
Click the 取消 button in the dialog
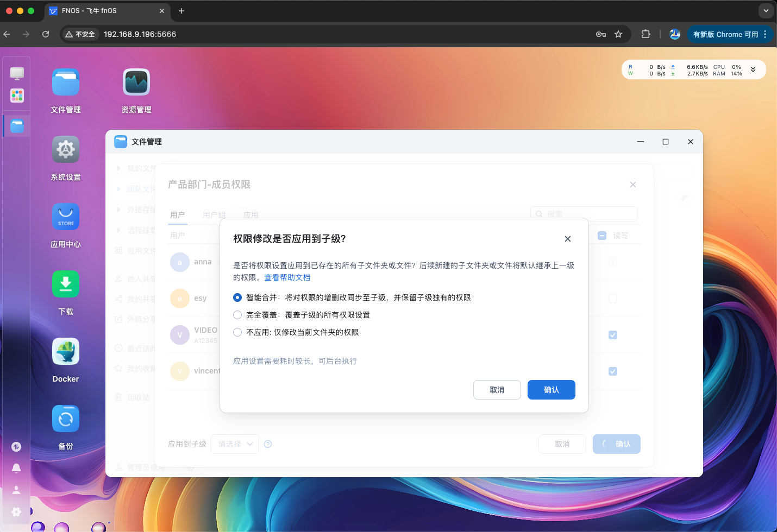pos(497,390)
